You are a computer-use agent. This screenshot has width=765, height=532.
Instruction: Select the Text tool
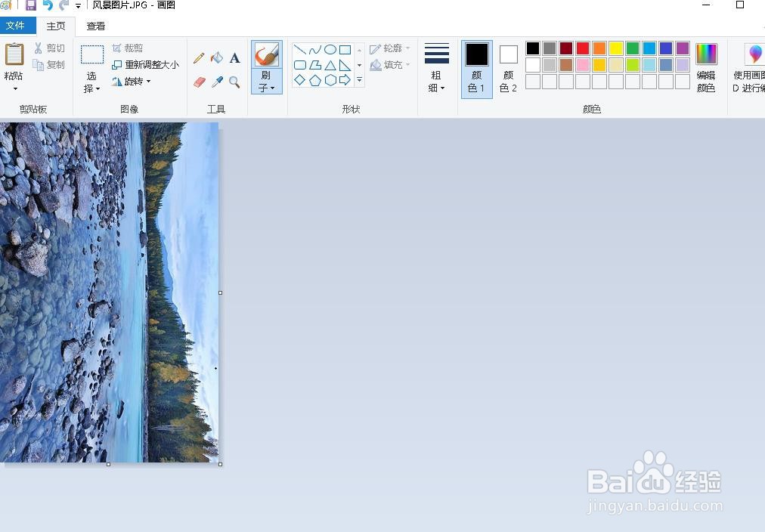pos(235,58)
